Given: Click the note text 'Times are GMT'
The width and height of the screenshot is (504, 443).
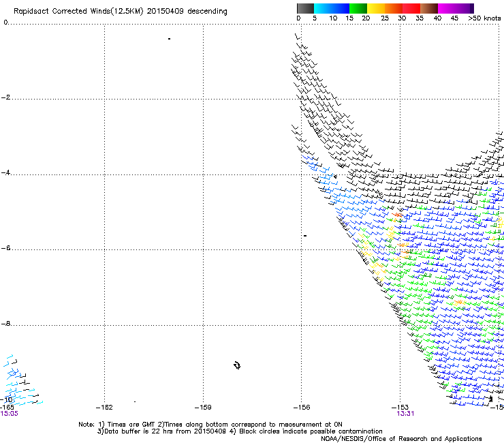Looking at the screenshot, I should (x=131, y=425).
